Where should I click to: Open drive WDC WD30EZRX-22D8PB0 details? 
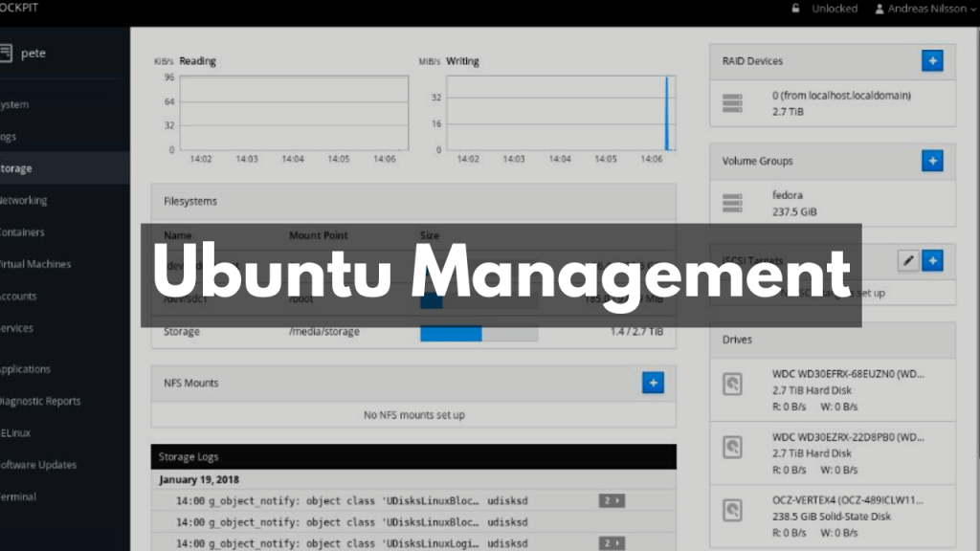[833, 452]
